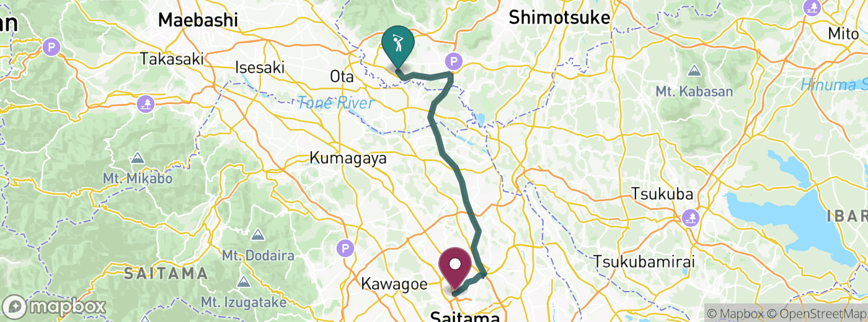Image resolution: width=868 pixels, height=322 pixels.
Task: Select the maroon destination pin near Saitama
Action: pyautogui.click(x=455, y=269)
